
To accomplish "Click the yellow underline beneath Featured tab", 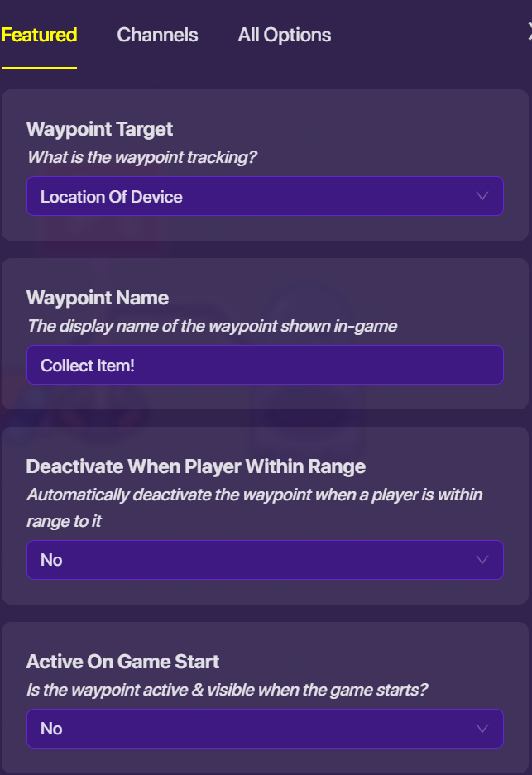I will (x=39, y=68).
